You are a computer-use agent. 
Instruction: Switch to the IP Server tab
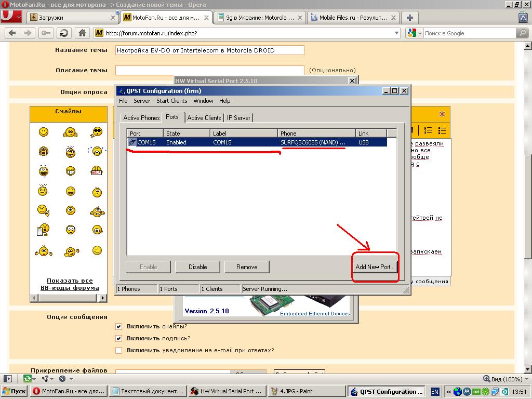[238, 118]
